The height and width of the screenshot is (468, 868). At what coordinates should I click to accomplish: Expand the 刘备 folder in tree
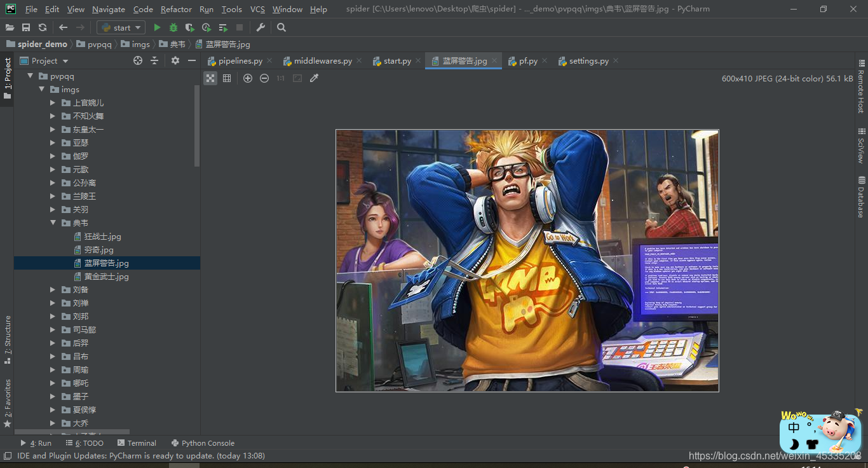click(53, 290)
